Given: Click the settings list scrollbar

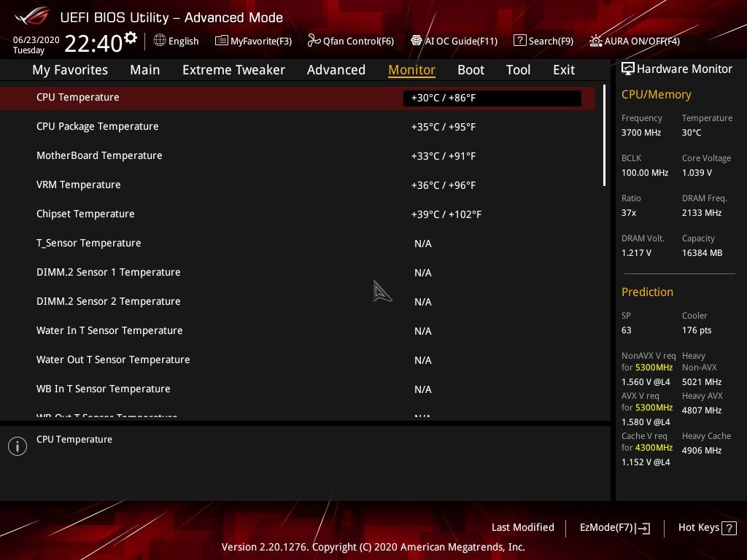Looking at the screenshot, I should 605,135.
